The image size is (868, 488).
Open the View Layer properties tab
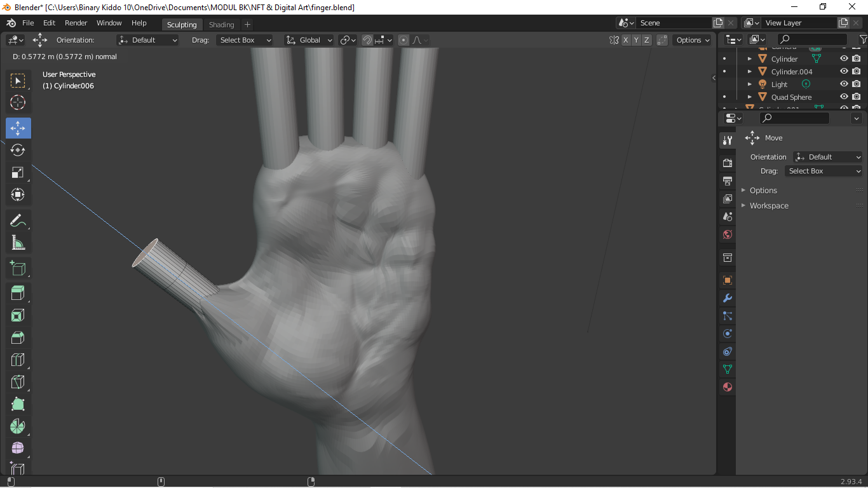coord(728,199)
